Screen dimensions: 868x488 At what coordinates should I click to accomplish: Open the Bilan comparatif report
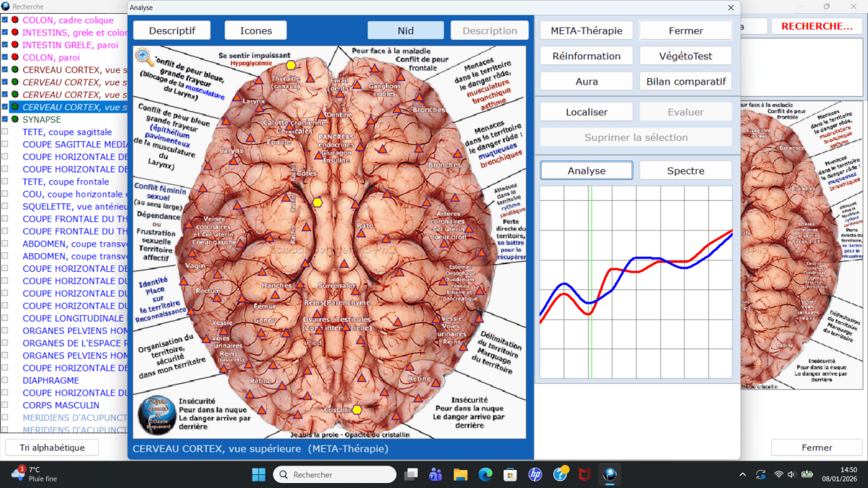click(685, 81)
